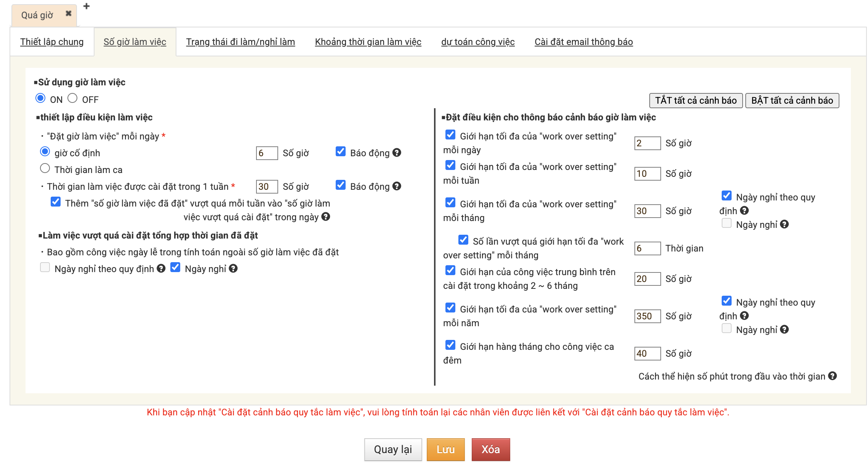Click help icon beside weekly Báo động
This screenshot has height=471, width=868.
click(x=397, y=186)
